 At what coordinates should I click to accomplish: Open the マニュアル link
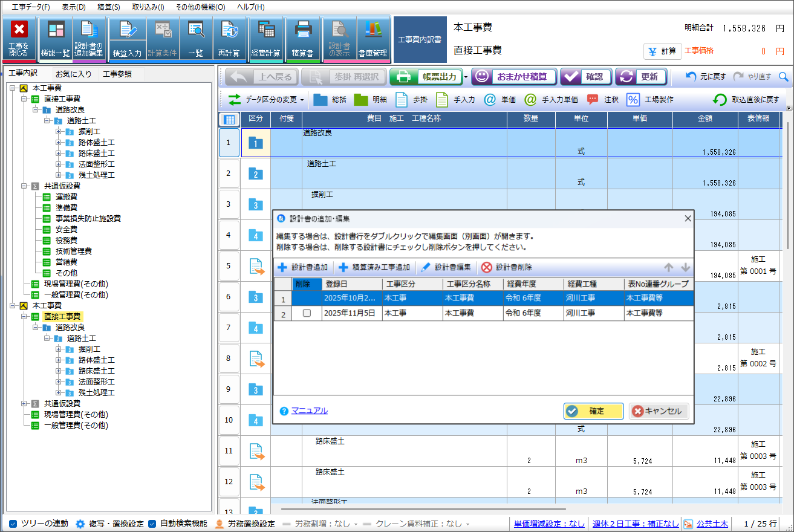pos(309,410)
